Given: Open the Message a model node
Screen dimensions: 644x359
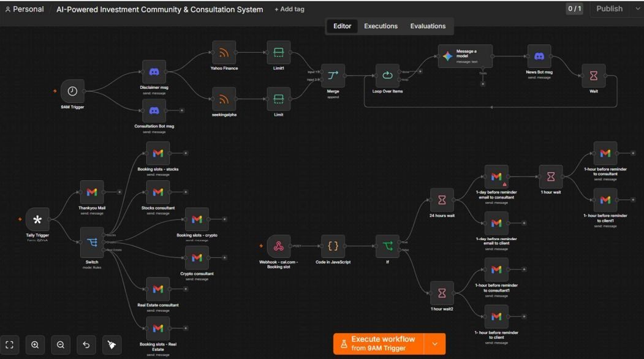Looking at the screenshot, I should (x=465, y=56).
